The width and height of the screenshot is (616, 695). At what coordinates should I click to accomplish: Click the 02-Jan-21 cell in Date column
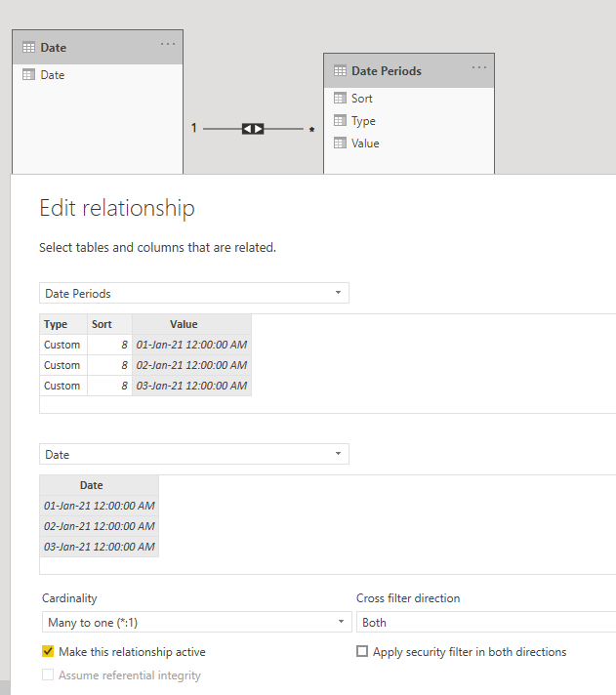[x=100, y=526]
